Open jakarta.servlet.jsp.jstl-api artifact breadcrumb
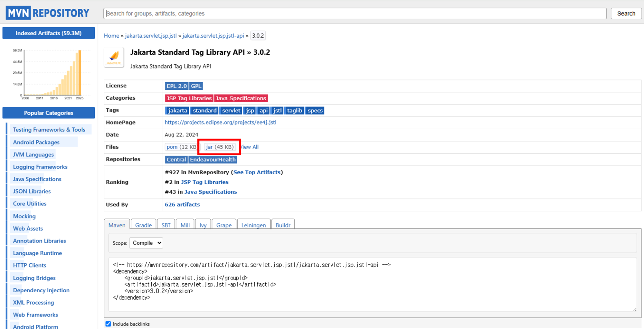Image resolution: width=644 pixels, height=329 pixels. pos(213,36)
